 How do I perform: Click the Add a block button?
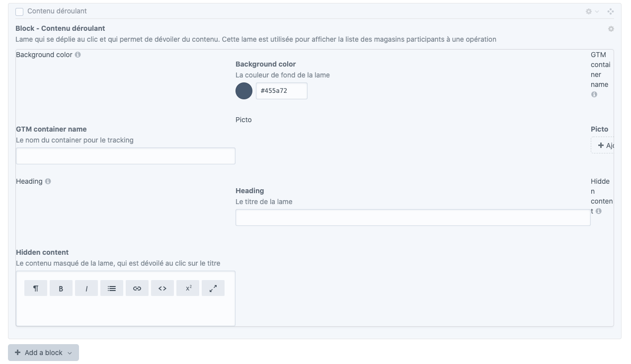click(40, 353)
